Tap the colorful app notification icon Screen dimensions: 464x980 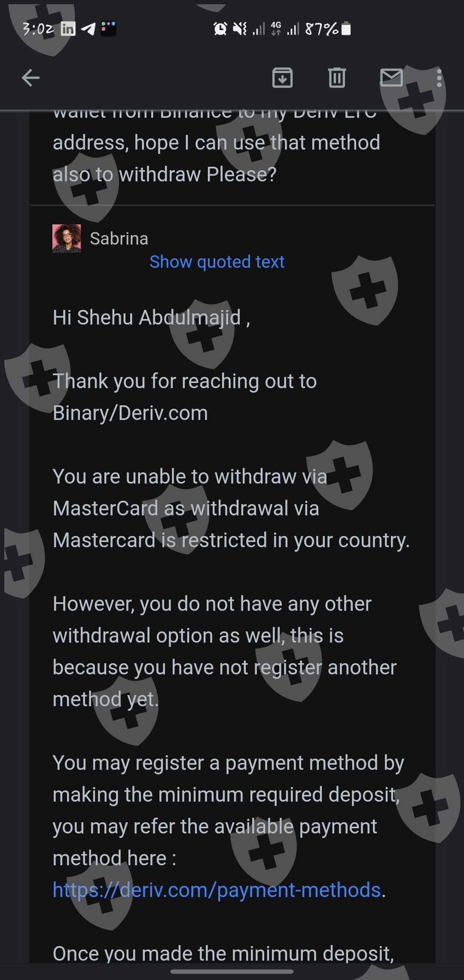tap(108, 29)
